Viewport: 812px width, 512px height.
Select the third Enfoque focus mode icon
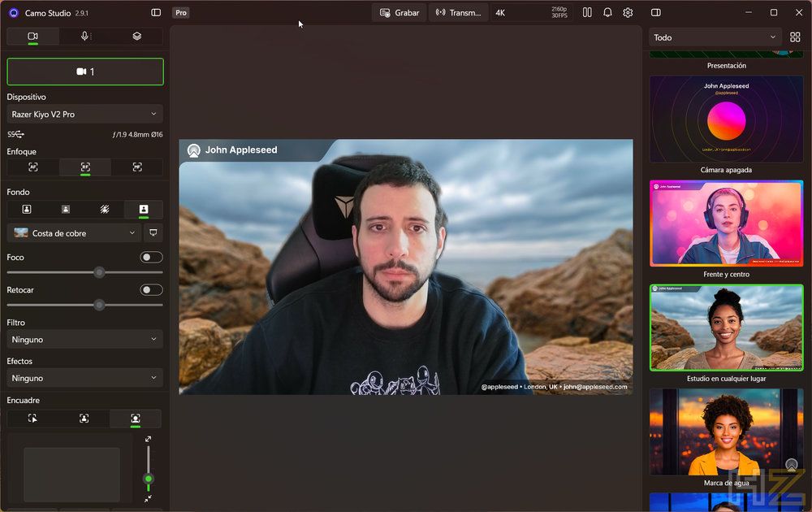[137, 167]
